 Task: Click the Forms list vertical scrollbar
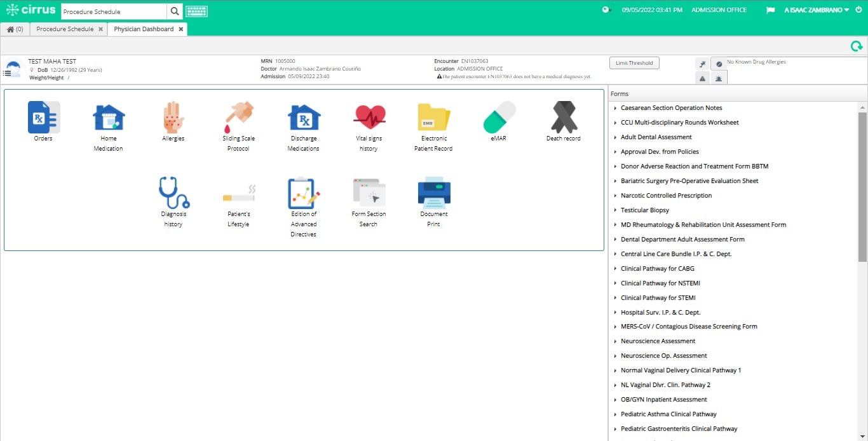862,187
